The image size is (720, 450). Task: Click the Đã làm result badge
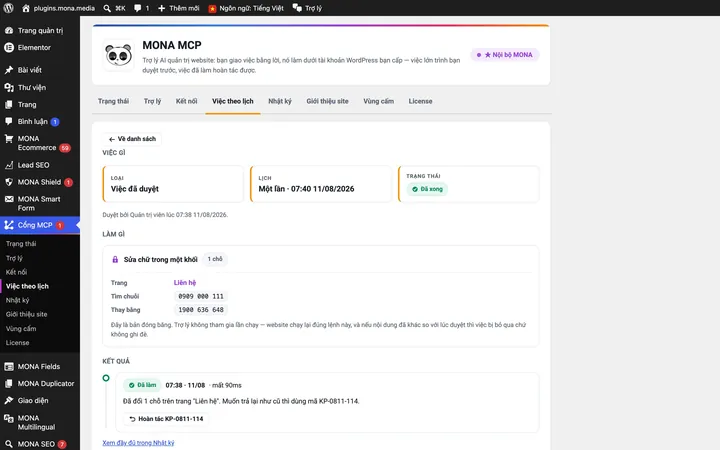click(142, 385)
